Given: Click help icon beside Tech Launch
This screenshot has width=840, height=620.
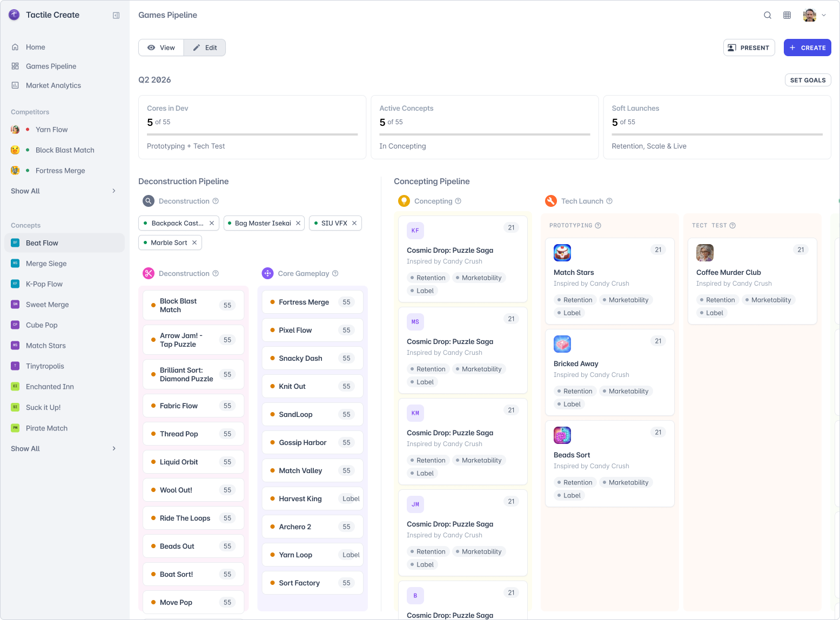Looking at the screenshot, I should pyautogui.click(x=609, y=201).
